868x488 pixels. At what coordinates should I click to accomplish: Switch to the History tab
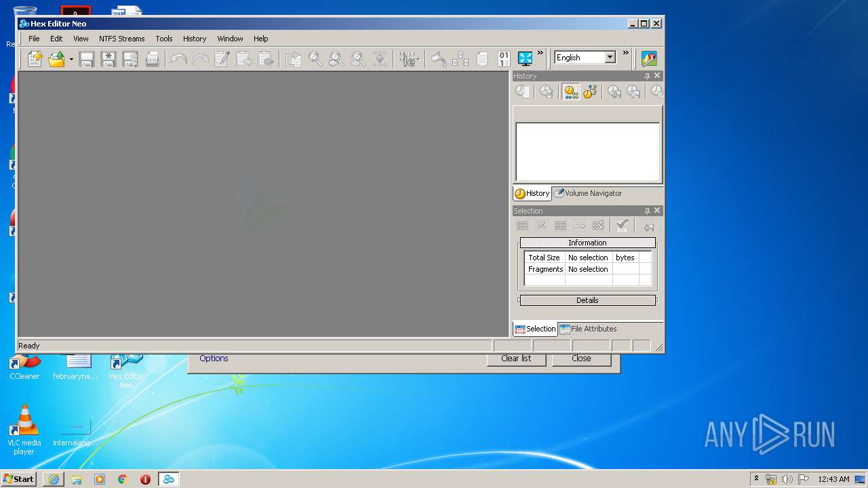(x=532, y=193)
